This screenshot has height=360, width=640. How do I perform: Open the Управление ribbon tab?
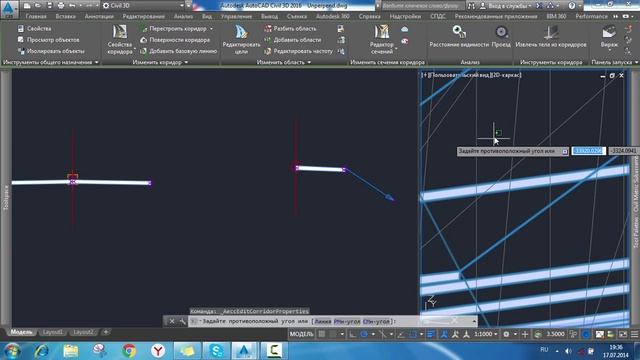coord(236,17)
